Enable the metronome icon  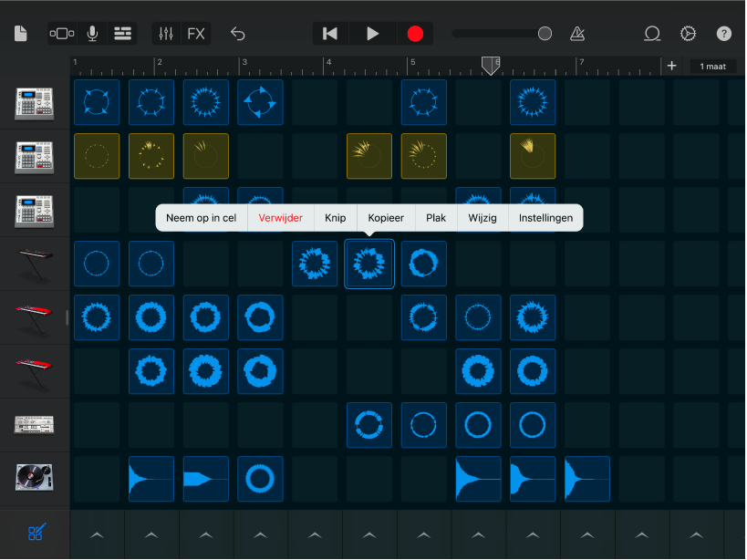576,34
